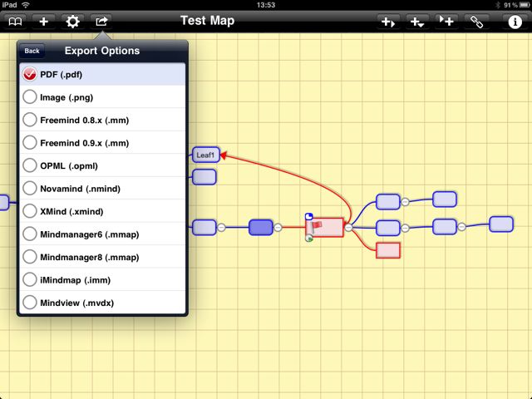Image resolution: width=532 pixels, height=399 pixels.
Task: Select the rightmost node on the canvas
Action: (501, 224)
